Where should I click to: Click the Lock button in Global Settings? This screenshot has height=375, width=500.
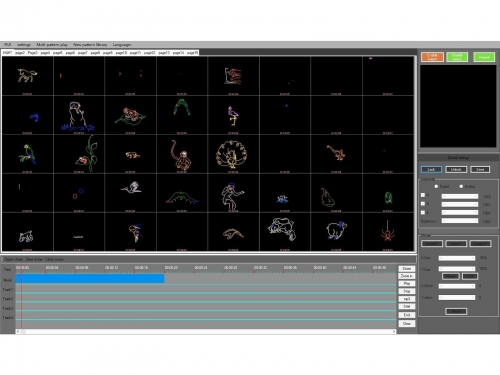[431, 169]
